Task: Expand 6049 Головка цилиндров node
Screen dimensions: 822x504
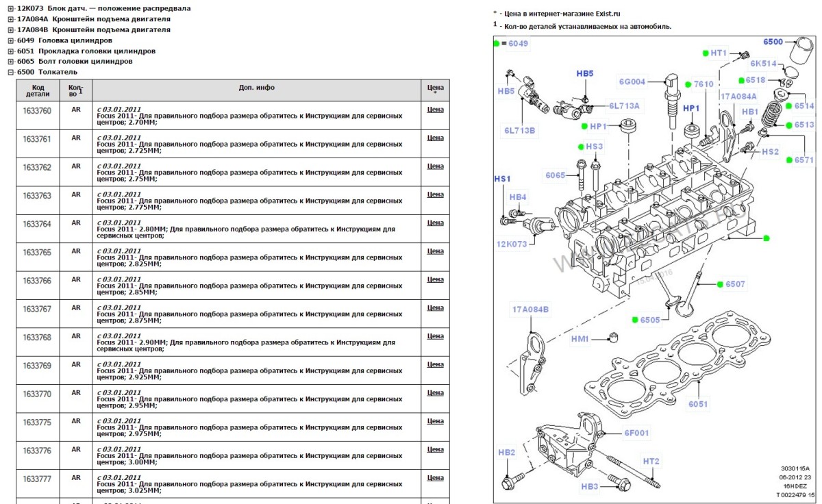Action: coord(11,40)
